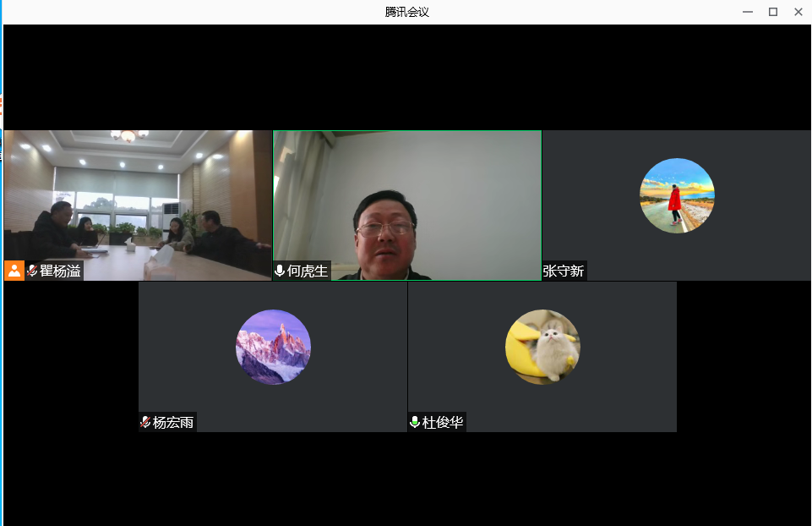Screen dimensions: 812x526
Task: Click the muted mic icon beside 杨宏雨
Action: click(x=145, y=422)
